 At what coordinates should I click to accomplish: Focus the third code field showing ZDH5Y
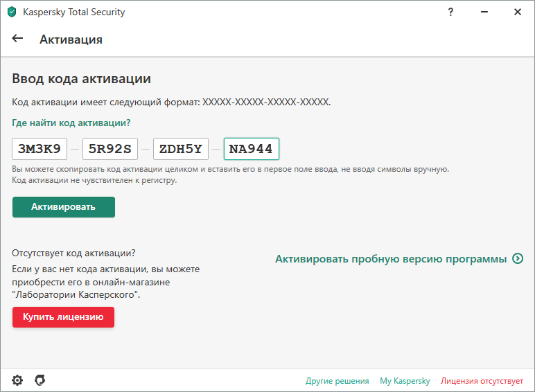[x=181, y=149]
